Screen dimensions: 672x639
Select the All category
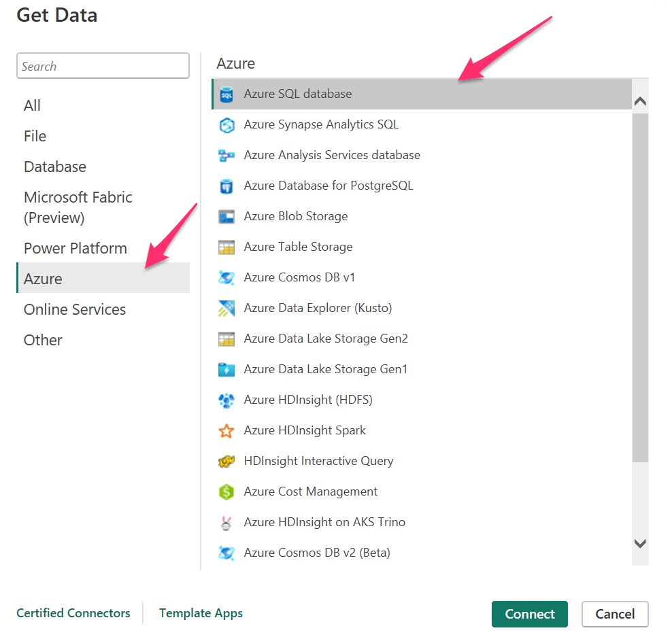coord(103,105)
